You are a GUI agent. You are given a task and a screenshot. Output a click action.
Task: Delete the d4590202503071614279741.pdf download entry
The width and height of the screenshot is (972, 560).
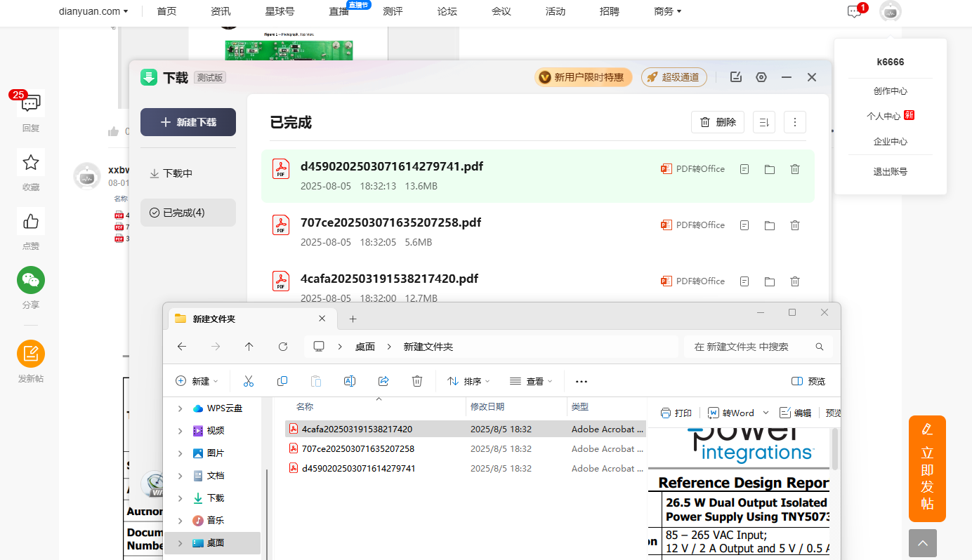pos(795,169)
